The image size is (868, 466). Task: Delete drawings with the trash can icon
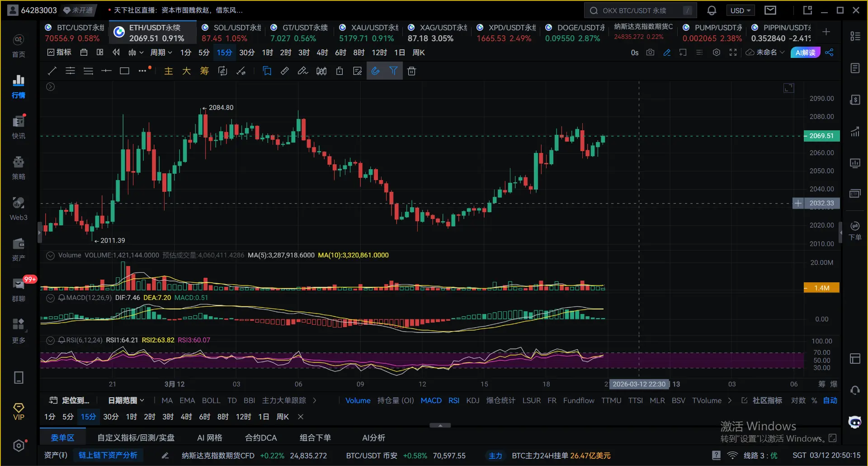[411, 71]
